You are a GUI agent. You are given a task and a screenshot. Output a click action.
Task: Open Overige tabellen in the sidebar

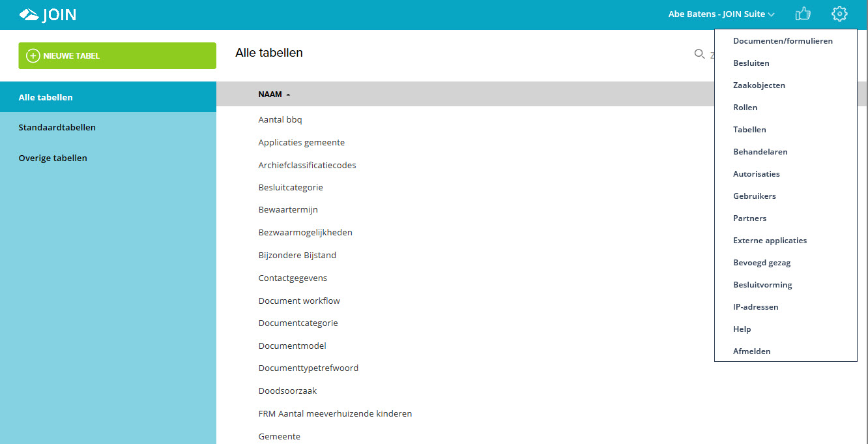(53, 158)
